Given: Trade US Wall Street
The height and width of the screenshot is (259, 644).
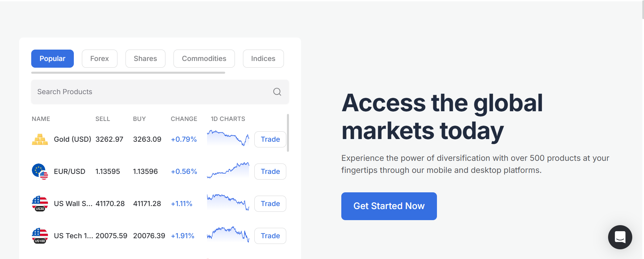Looking at the screenshot, I should 270,203.
